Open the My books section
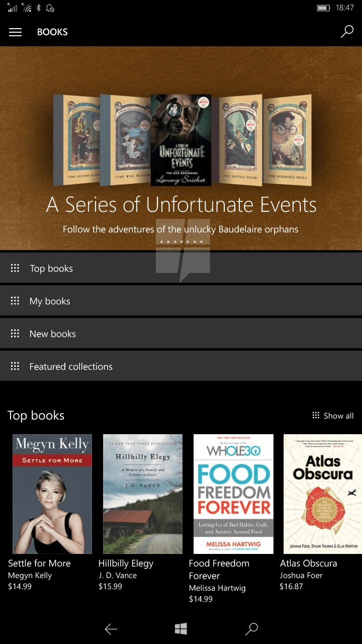The height and width of the screenshot is (644, 362). 181,301
